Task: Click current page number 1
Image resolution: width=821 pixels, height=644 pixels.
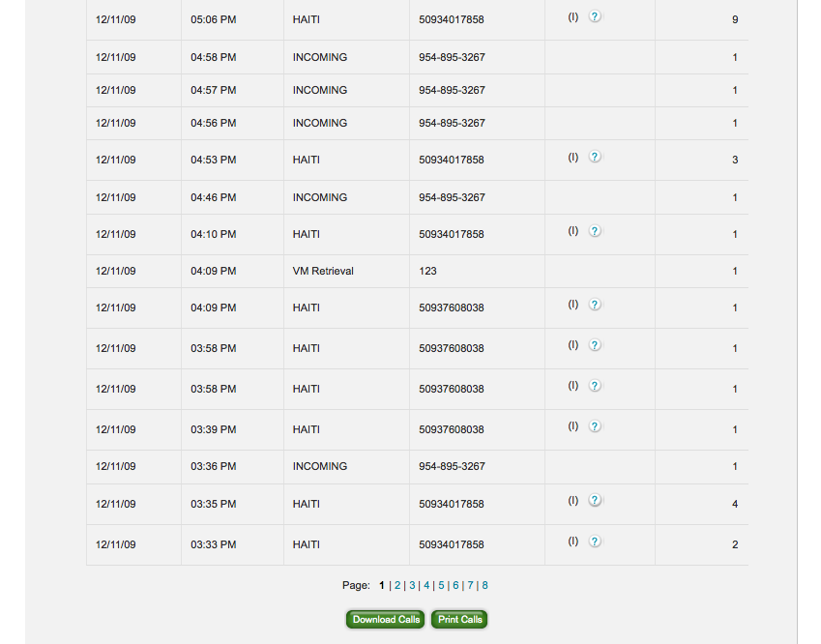Action: (x=382, y=585)
